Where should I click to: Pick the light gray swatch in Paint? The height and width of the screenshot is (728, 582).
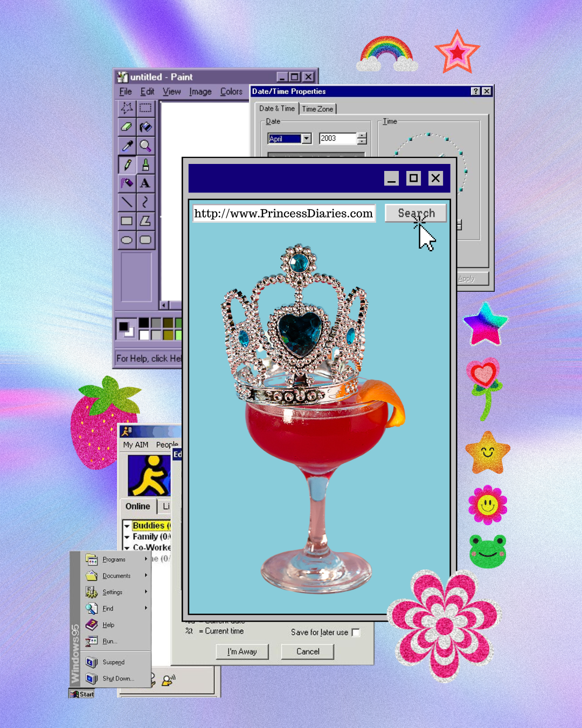(x=156, y=335)
